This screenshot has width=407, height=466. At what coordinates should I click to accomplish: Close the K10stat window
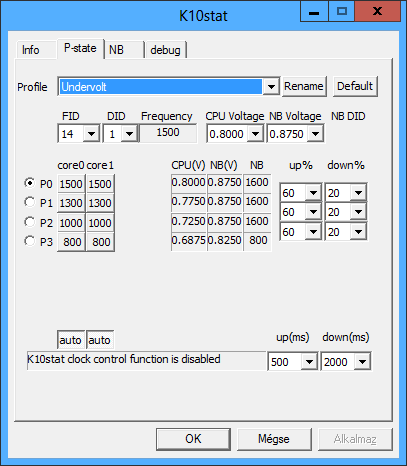(x=377, y=12)
